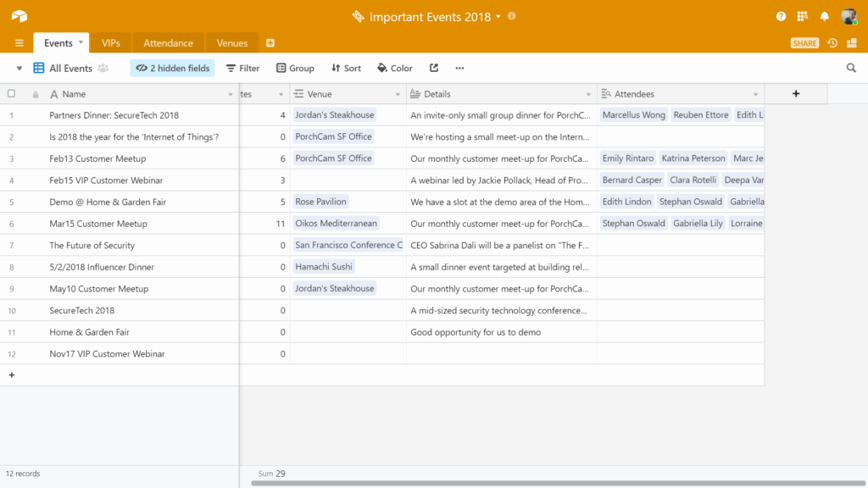Switch to the Attendance tab
The height and width of the screenshot is (488, 868).
click(x=169, y=43)
